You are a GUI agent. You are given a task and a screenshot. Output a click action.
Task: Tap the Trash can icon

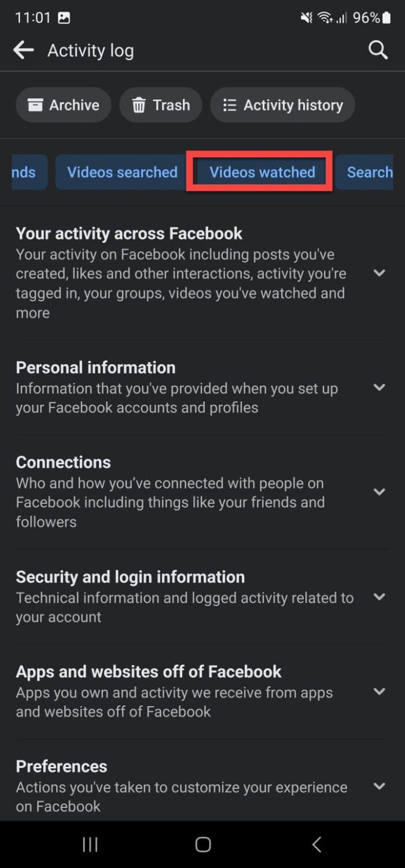pyautogui.click(x=139, y=105)
